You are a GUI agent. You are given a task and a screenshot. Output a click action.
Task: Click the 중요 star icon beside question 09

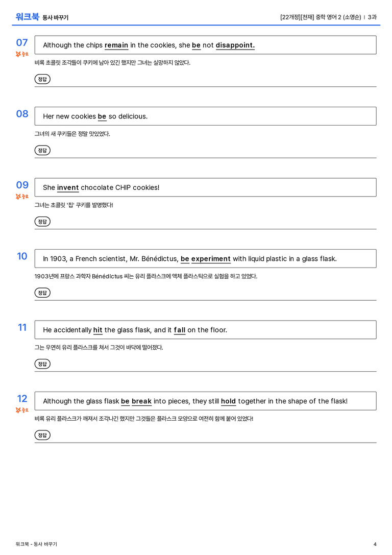pyautogui.click(x=22, y=196)
